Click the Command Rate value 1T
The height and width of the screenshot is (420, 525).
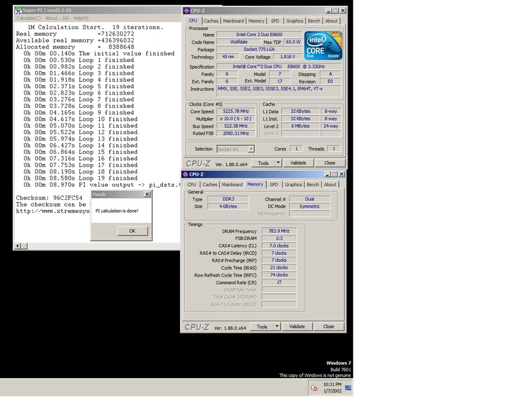279,282
